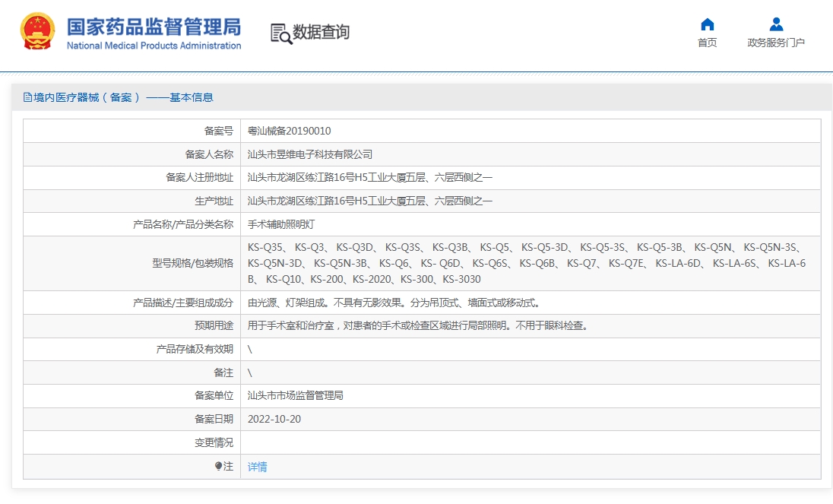Click the 政务服务门户 label

pos(776,43)
